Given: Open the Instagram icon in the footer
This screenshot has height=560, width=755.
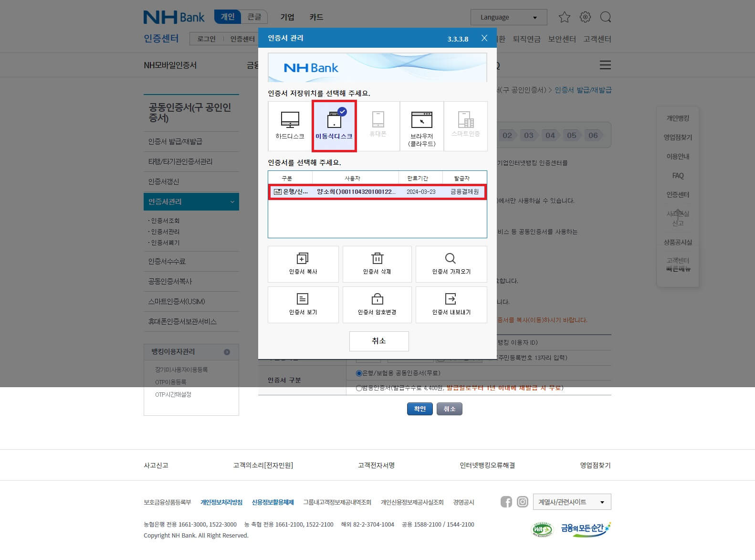Looking at the screenshot, I should [x=523, y=502].
